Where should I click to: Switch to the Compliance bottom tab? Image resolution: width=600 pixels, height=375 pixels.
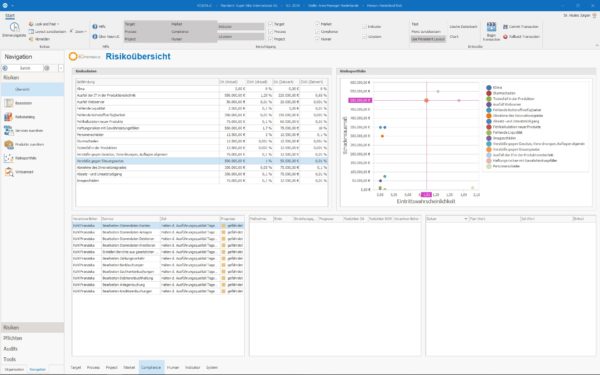click(151, 367)
